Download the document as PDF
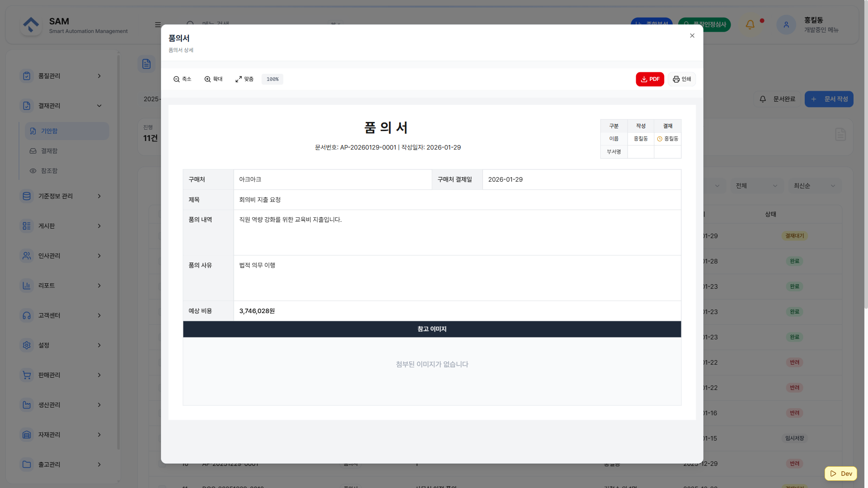The image size is (868, 488). point(650,79)
